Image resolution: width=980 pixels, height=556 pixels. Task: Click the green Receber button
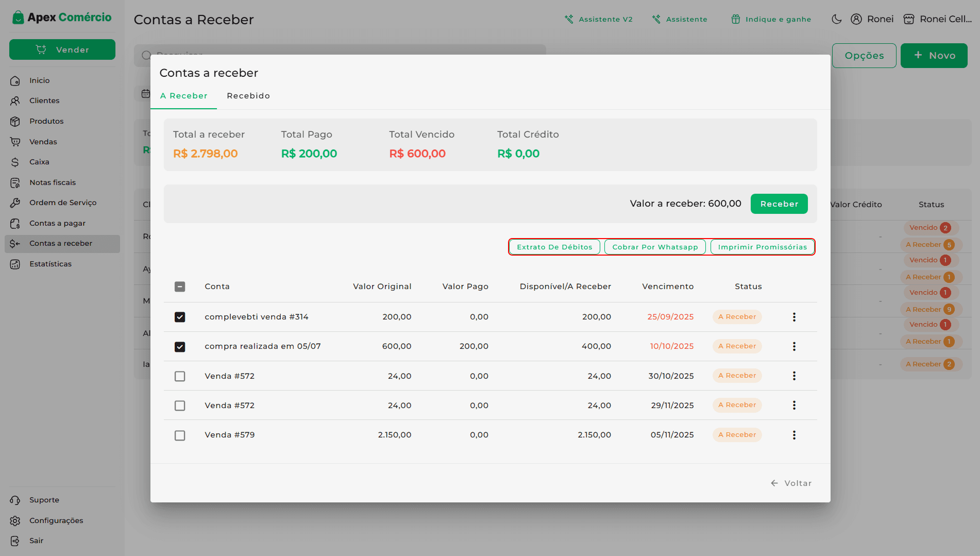779,204
